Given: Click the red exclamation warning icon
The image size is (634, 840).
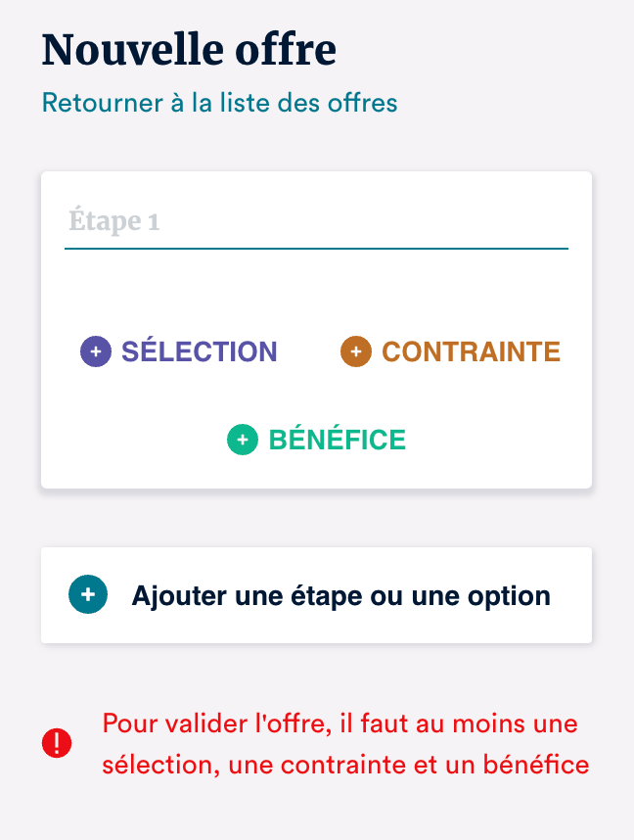Looking at the screenshot, I should pyautogui.click(x=57, y=744).
